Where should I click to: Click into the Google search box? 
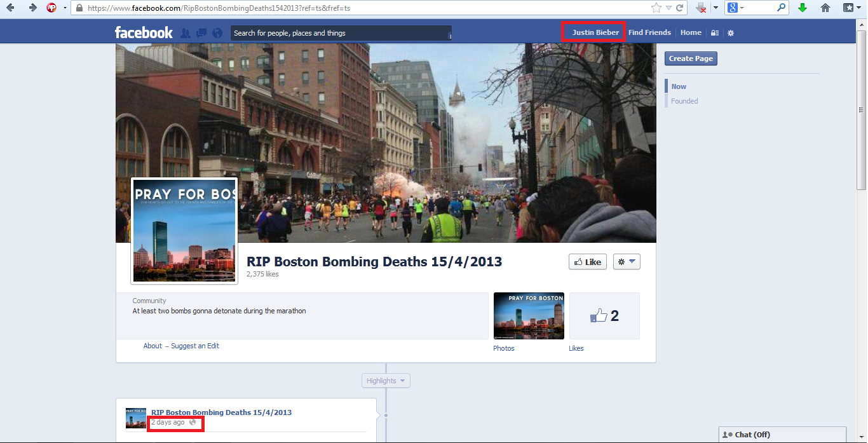pyautogui.click(x=759, y=8)
